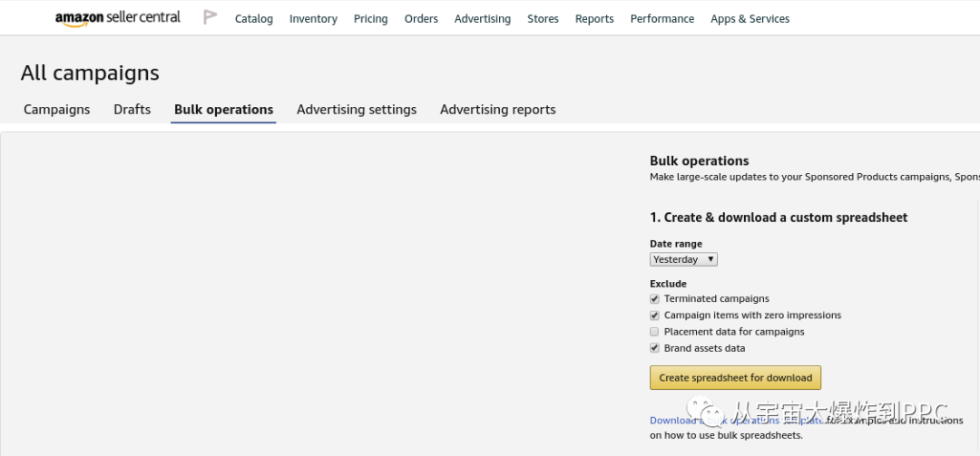980x456 pixels.
Task: Uncheck Campaign items with zero impressions
Action: (x=654, y=315)
